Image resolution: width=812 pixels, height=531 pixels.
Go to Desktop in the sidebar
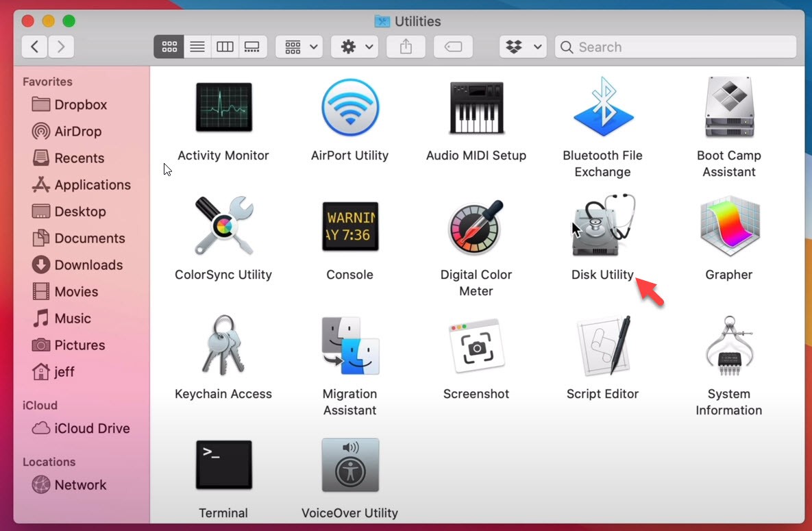(69, 211)
